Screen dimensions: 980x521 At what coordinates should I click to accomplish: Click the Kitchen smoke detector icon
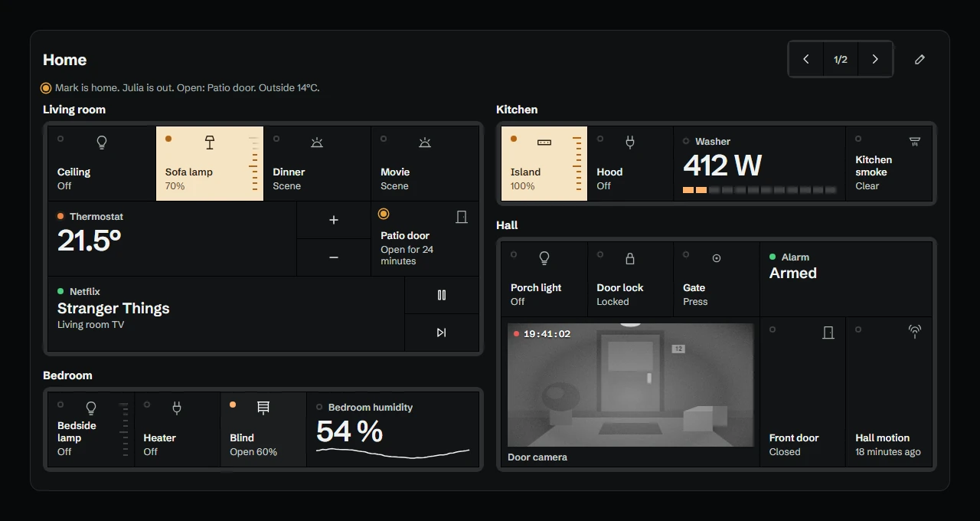tap(914, 141)
